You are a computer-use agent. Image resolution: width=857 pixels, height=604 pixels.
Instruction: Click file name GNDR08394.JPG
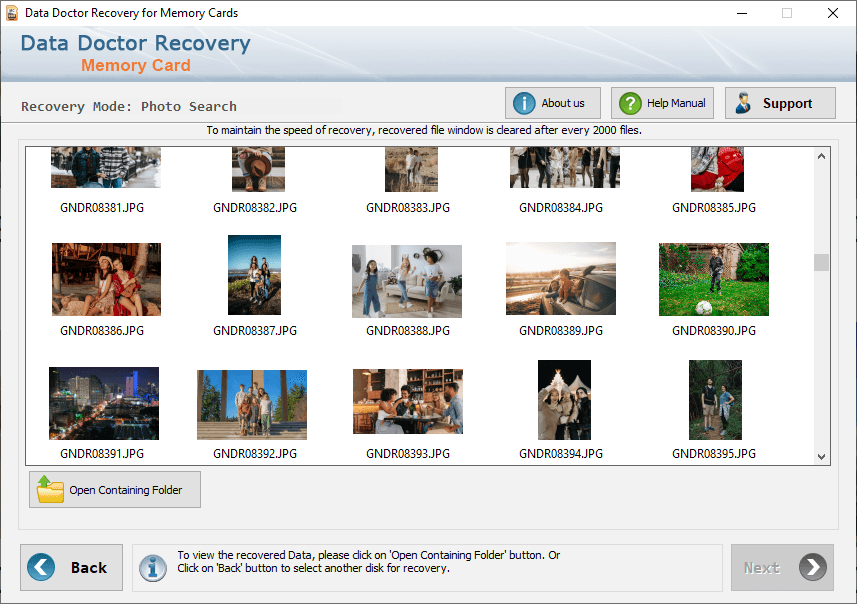(x=561, y=454)
